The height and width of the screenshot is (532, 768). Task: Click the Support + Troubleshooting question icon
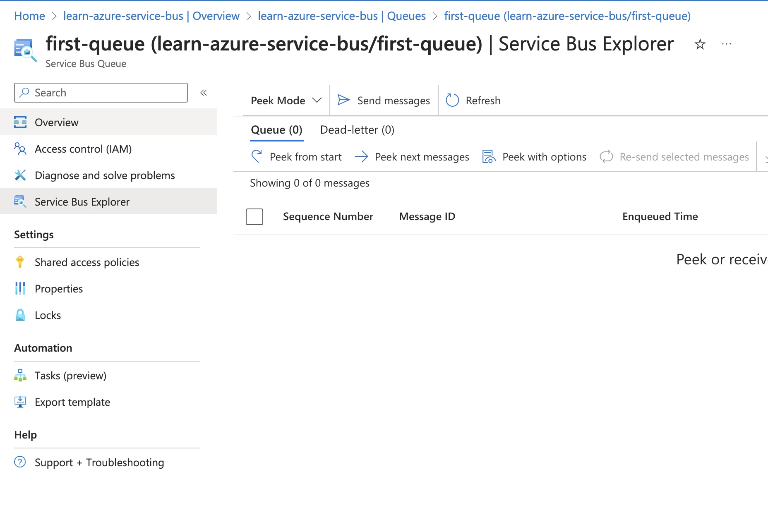[20, 462]
